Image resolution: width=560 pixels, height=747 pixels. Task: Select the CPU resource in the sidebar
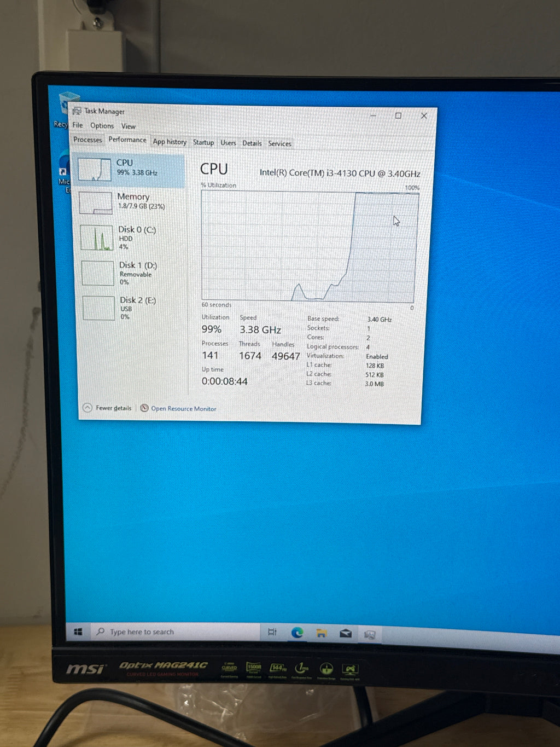(x=129, y=170)
